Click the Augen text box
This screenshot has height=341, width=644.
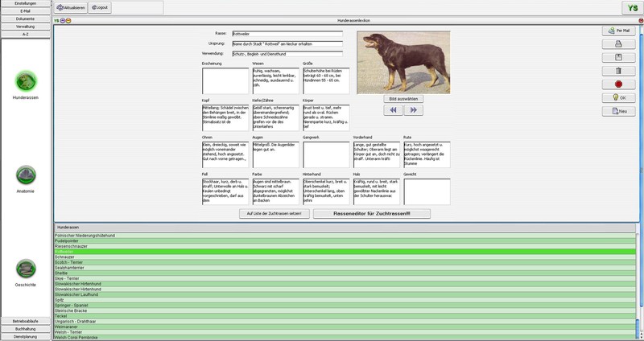275,154
